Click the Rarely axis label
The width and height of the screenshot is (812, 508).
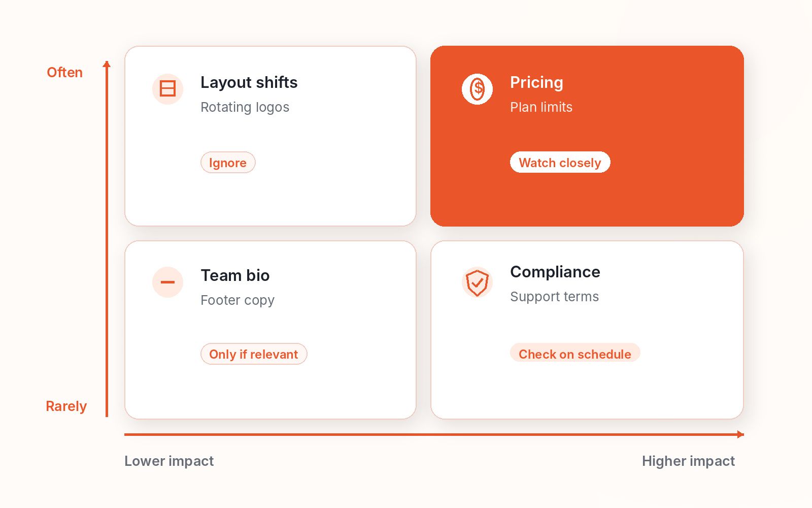66,406
